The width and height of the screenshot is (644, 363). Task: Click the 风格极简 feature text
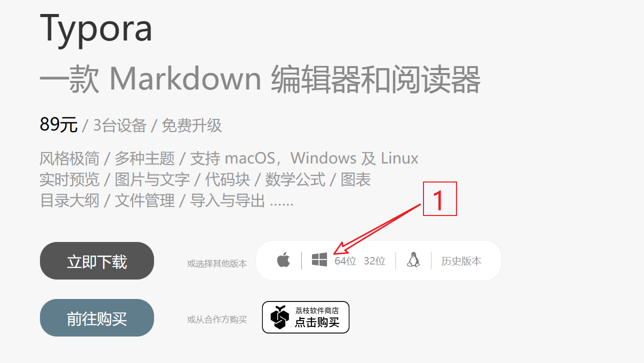point(69,158)
